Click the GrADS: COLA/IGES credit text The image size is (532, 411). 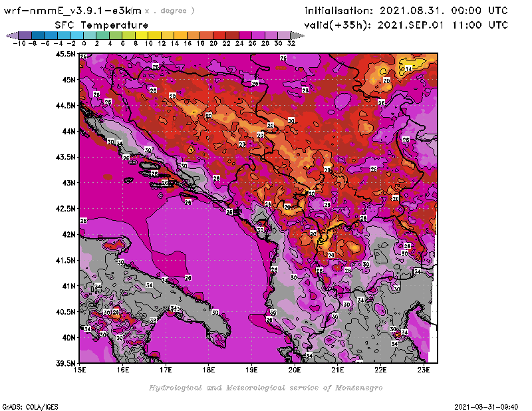point(30,406)
